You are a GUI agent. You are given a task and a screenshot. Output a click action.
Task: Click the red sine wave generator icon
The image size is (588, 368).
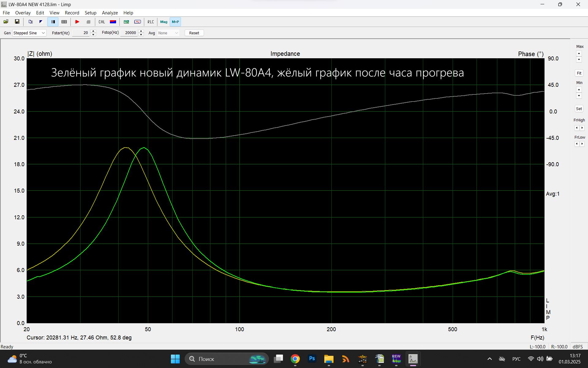(138, 22)
